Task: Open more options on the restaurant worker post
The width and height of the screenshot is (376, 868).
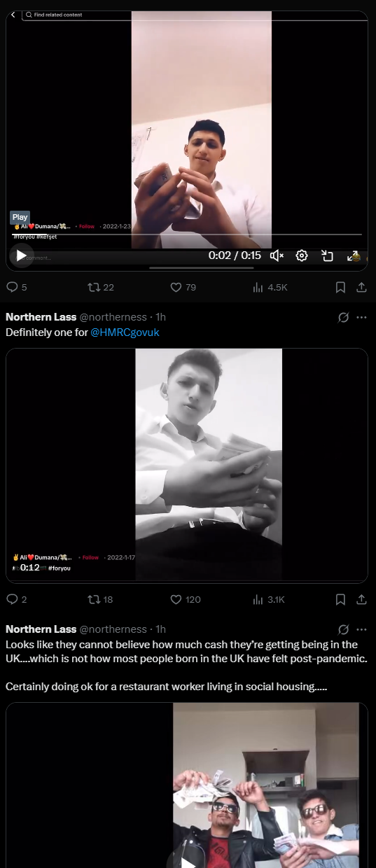Action: (x=361, y=629)
